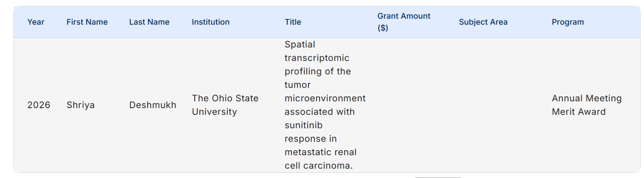Click 'metastatic renal' text in title
The image size is (644, 178).
point(320,152)
